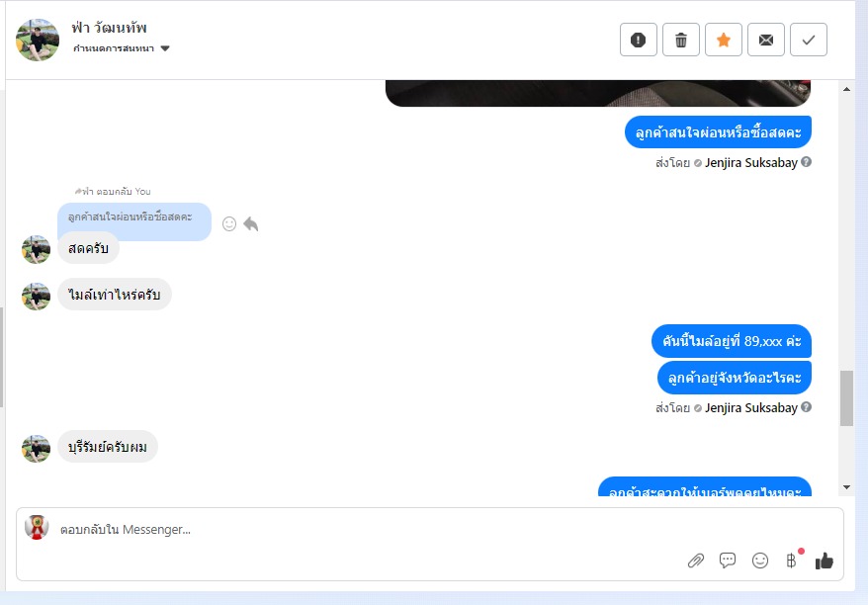
Task: Attach a file using the paperclip icon
Action: [696, 561]
